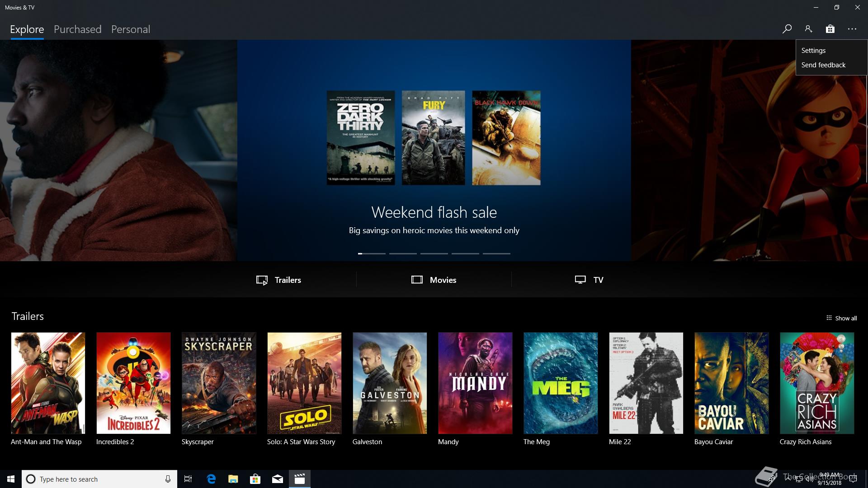Click the Galveston title text
Screen dimensions: 868x488
pos(367,442)
